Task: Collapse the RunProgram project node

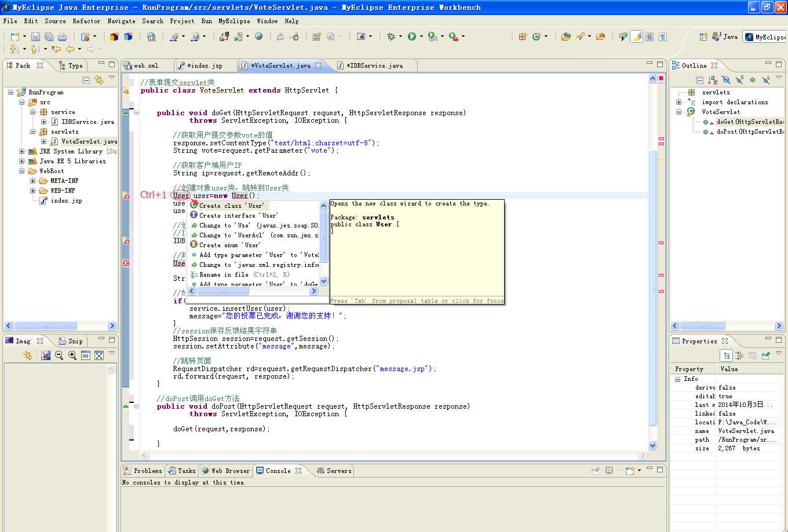Action: [12, 92]
